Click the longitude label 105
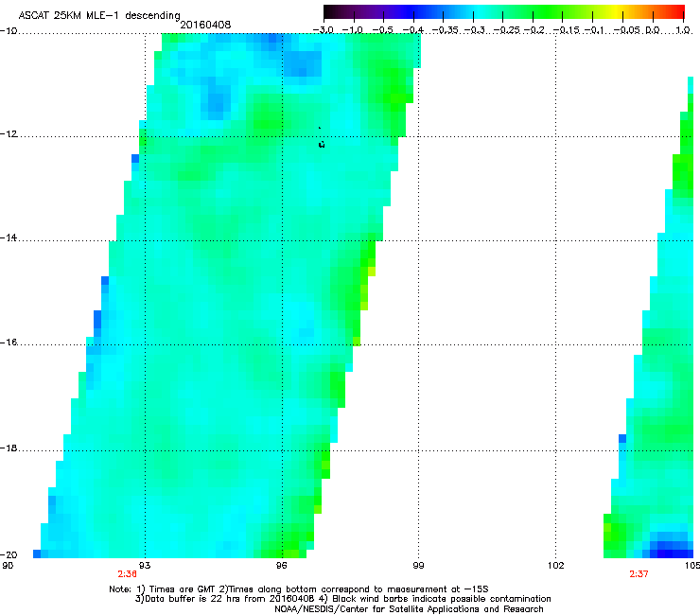The image size is (700, 615). (692, 566)
